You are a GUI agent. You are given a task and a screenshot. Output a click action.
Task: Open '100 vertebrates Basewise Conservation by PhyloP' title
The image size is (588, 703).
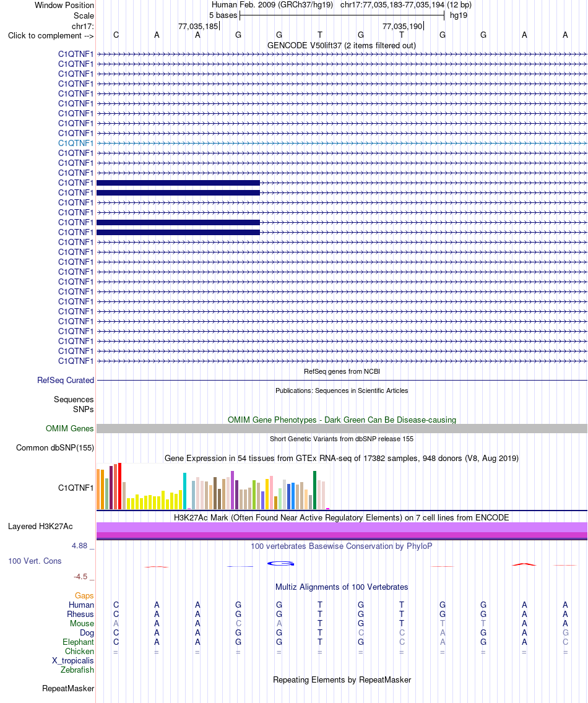coord(341,546)
